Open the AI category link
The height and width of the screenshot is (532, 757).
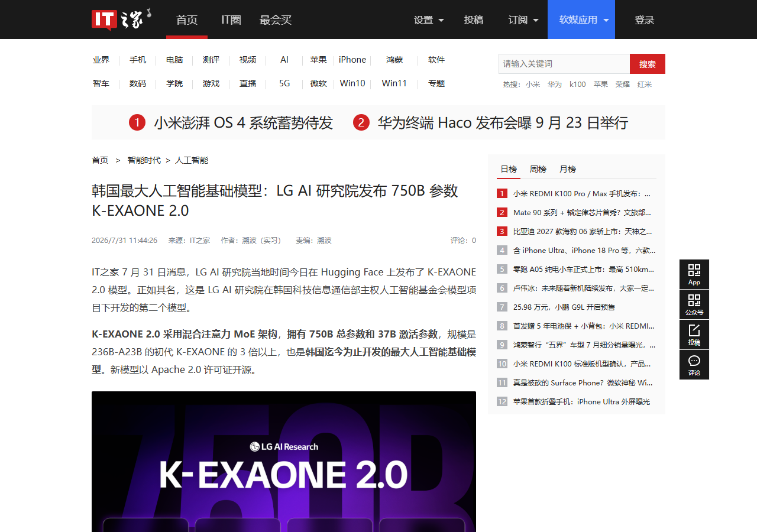[x=284, y=60]
